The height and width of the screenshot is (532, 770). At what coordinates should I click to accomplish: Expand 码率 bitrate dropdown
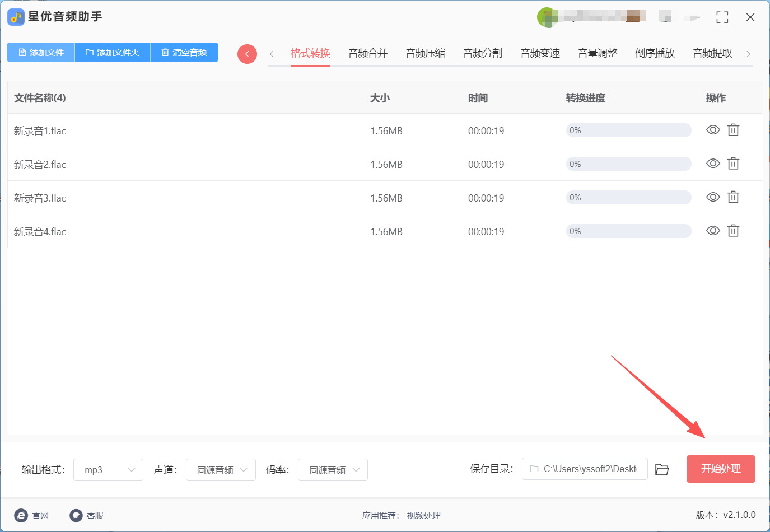tap(333, 470)
